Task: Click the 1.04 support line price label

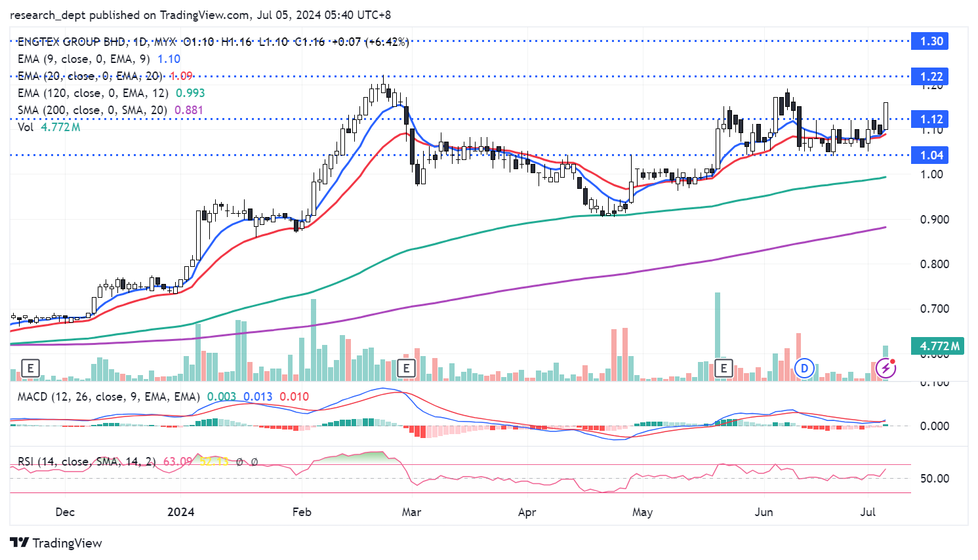Action: tap(931, 155)
